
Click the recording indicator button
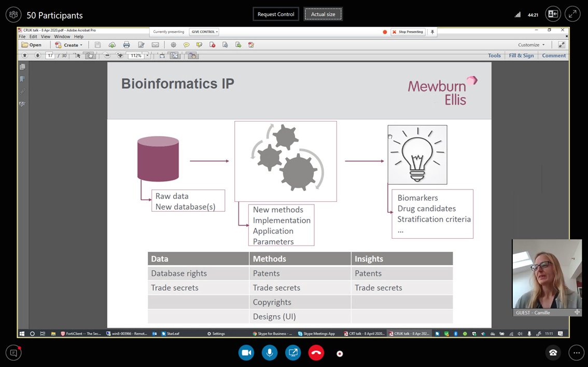click(340, 354)
